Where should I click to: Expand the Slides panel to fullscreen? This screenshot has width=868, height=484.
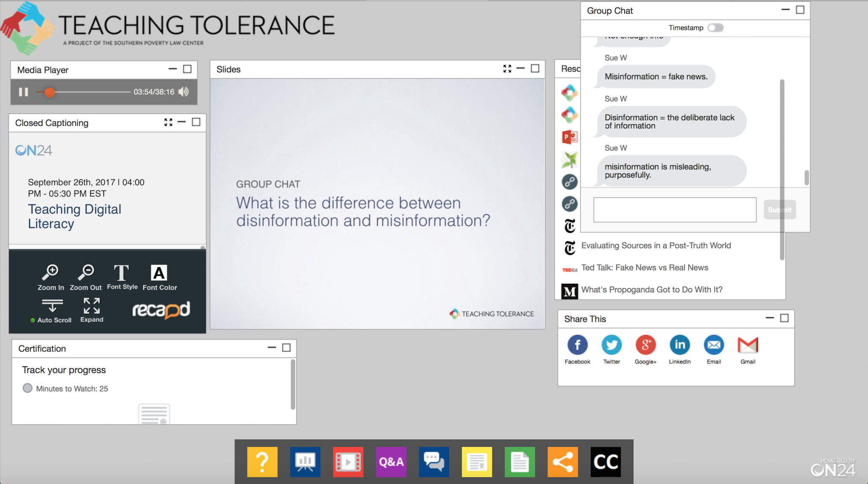point(507,69)
